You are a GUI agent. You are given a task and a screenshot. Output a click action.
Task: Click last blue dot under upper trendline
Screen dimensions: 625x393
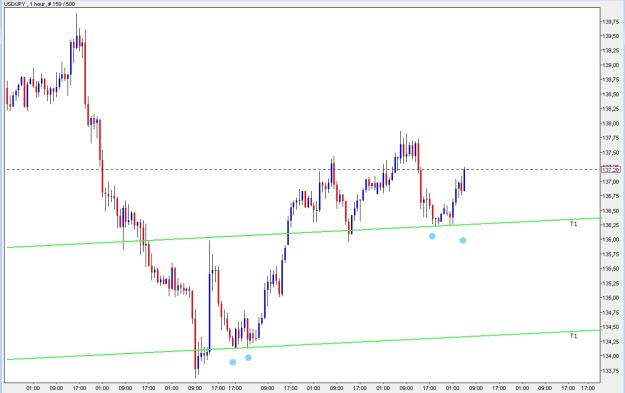pyautogui.click(x=463, y=240)
